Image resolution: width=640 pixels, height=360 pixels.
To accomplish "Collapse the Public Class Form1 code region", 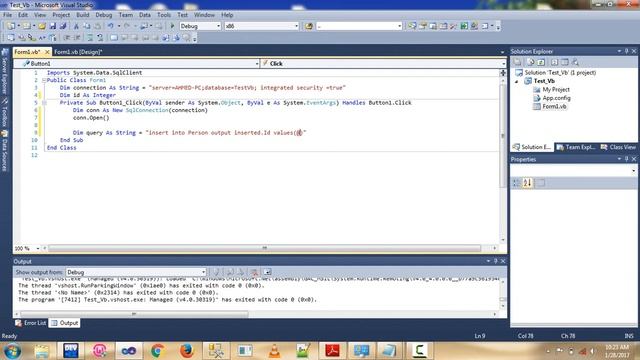I will (x=44, y=80).
